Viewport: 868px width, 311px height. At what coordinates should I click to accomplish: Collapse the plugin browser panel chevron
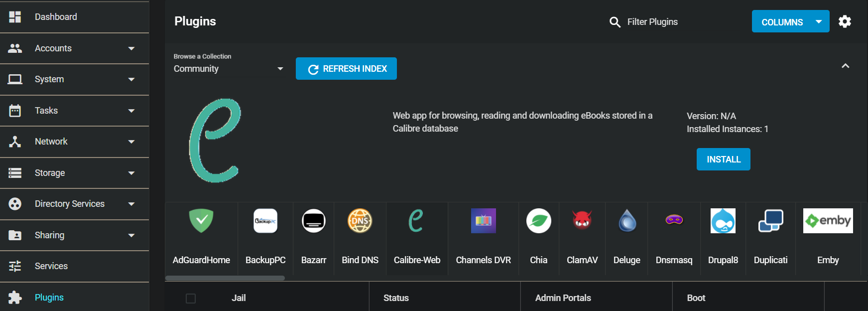pyautogui.click(x=845, y=66)
